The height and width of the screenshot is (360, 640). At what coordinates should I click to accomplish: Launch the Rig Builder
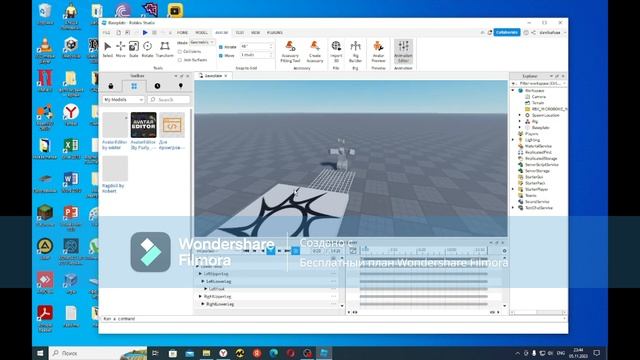pos(356,51)
